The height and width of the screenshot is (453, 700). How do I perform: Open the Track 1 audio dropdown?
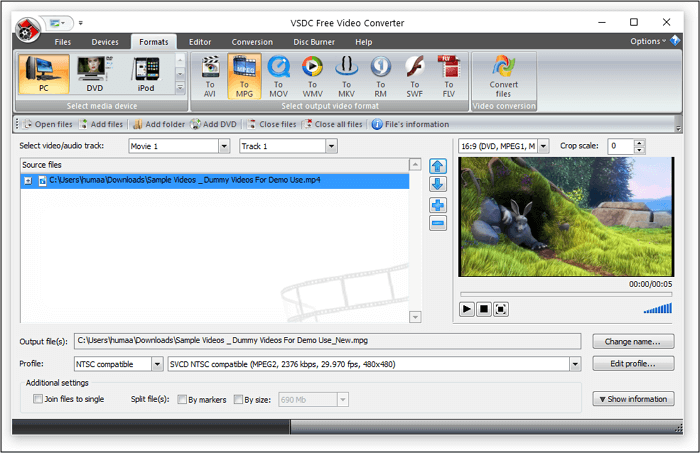coord(333,146)
